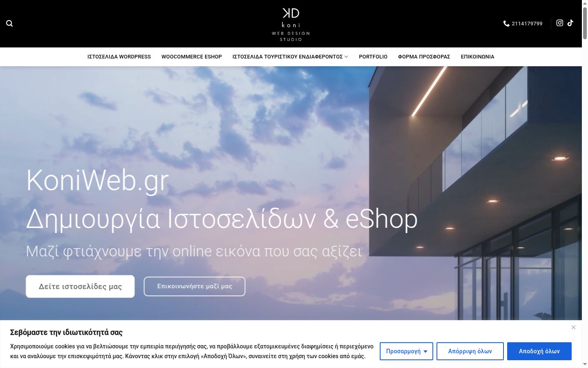Open the site search magnifier icon
The image size is (588, 368).
click(9, 23)
